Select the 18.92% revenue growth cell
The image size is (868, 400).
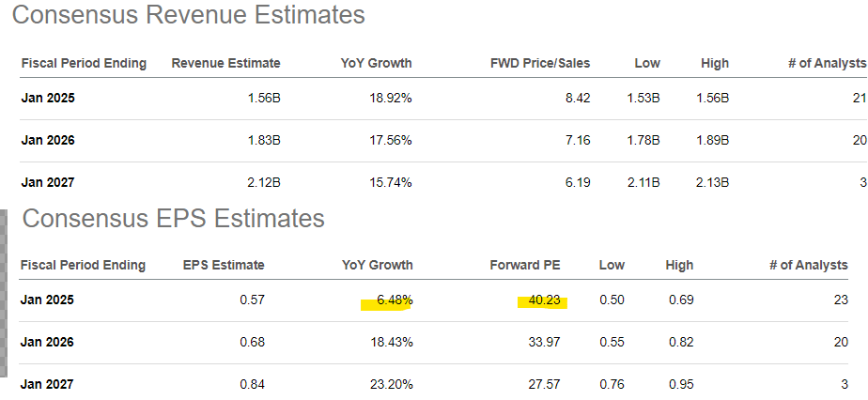point(389,97)
